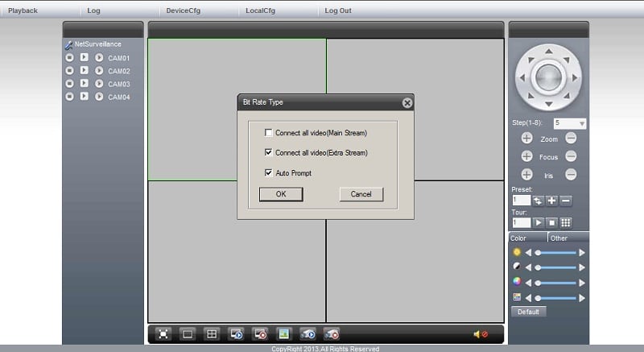The height and width of the screenshot is (352, 644).
Task: Click the round arrow button beside CAM01
Action: (98, 58)
